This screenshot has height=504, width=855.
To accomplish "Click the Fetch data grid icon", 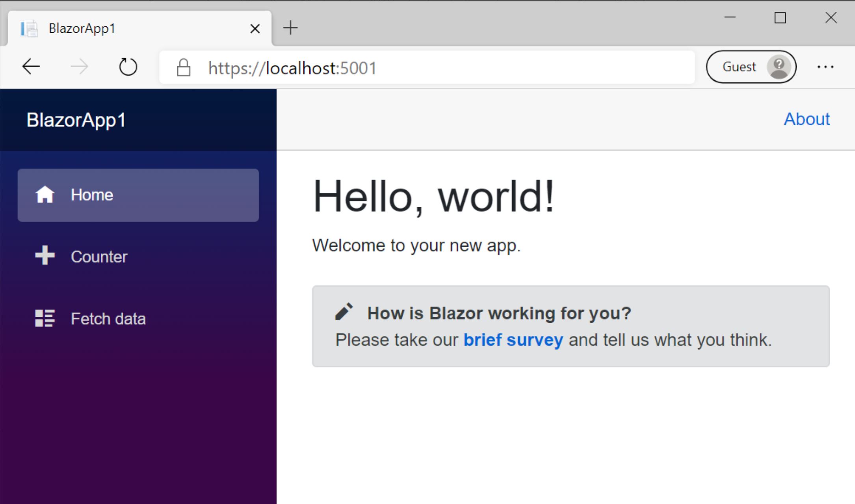I will [45, 318].
